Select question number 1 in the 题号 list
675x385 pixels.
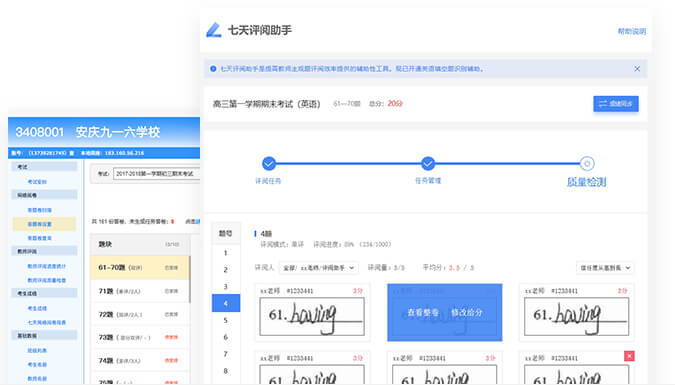[x=226, y=253]
